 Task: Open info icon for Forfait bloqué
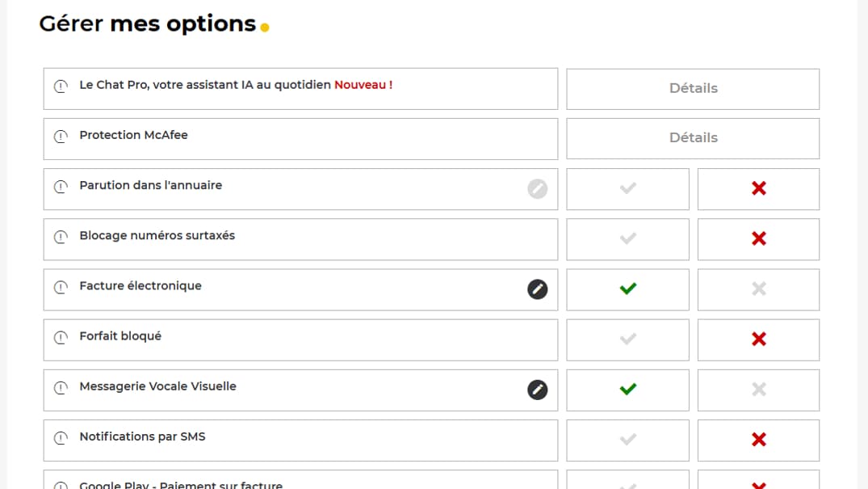point(61,338)
